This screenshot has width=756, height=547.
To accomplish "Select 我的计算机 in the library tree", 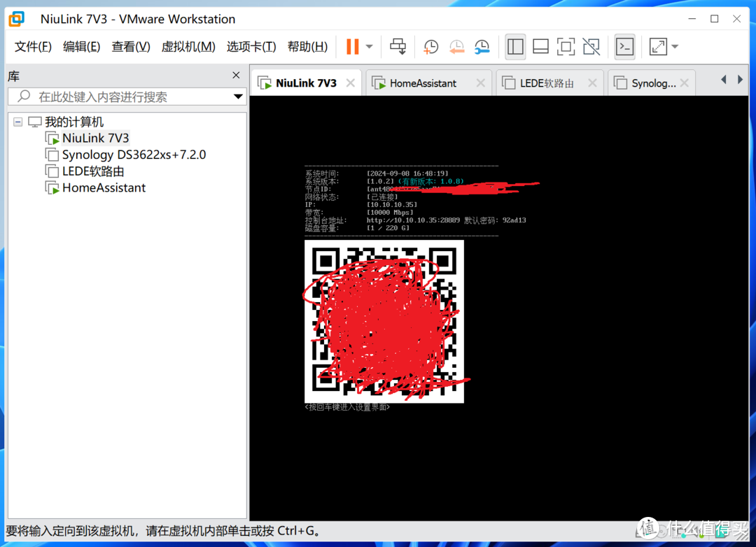I will coord(73,122).
